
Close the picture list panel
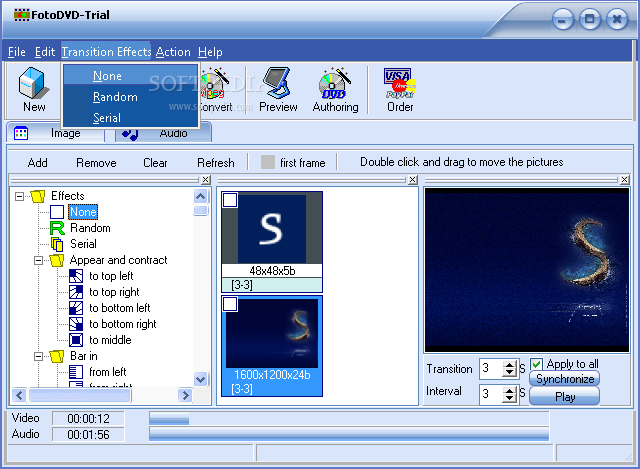tap(413, 180)
